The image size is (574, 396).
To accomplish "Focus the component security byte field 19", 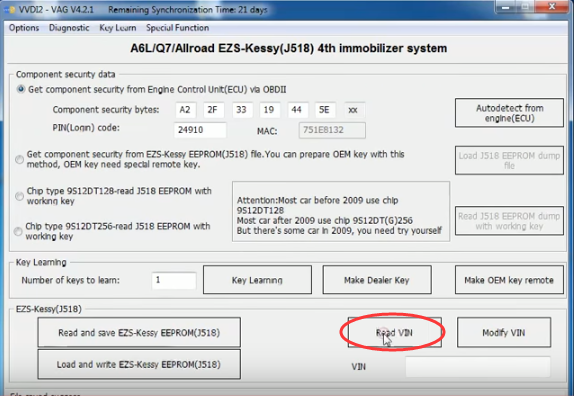I will [269, 110].
